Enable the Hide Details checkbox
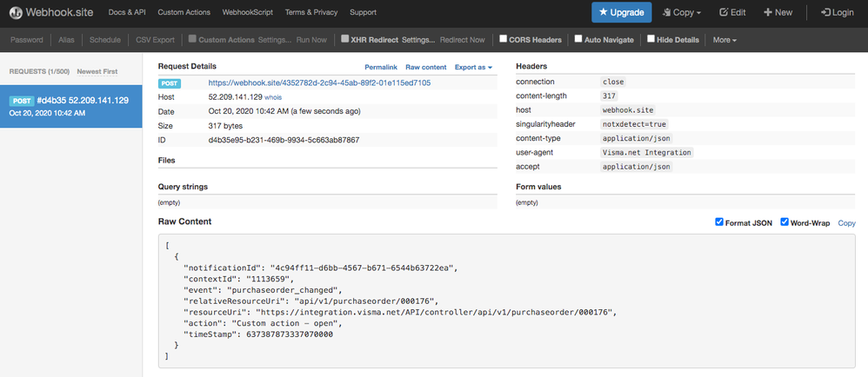The image size is (868, 377). (651, 39)
